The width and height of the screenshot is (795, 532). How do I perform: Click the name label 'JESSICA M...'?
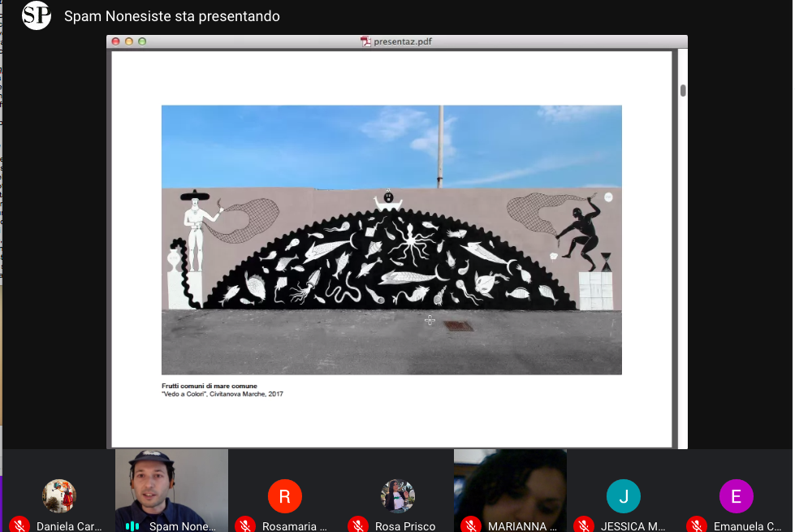(x=633, y=526)
